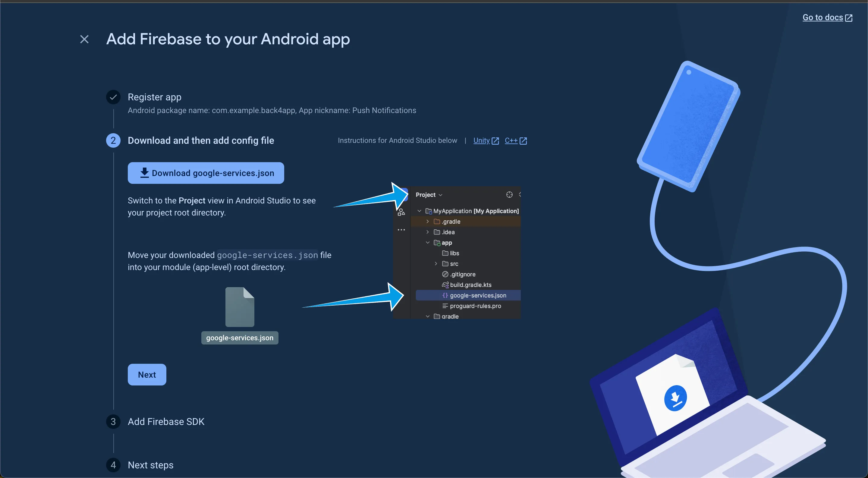
Task: Click the Register app step heading
Action: point(154,97)
